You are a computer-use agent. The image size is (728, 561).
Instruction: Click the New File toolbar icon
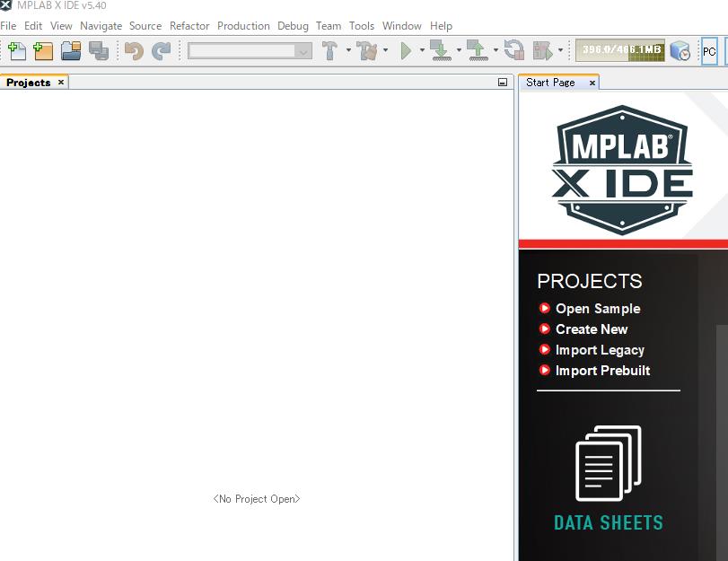point(17,50)
